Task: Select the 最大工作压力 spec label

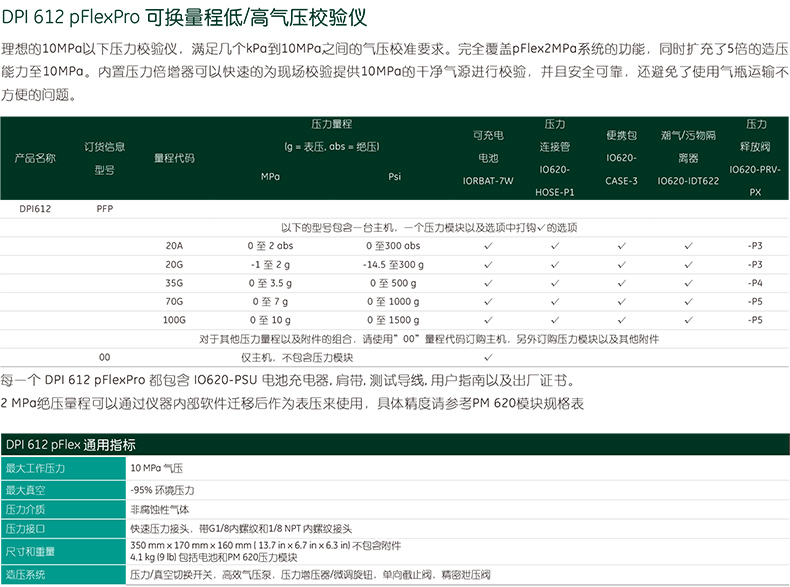Action: click(36, 467)
